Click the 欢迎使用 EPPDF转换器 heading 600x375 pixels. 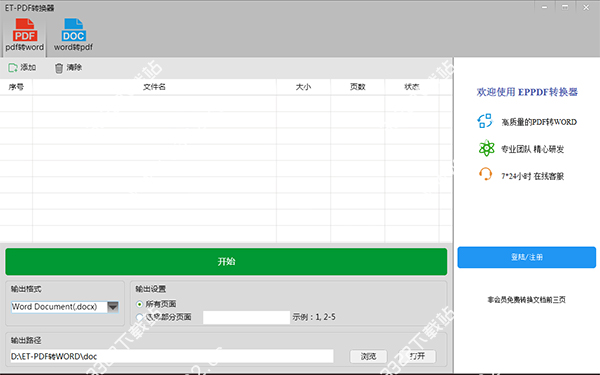(527, 92)
